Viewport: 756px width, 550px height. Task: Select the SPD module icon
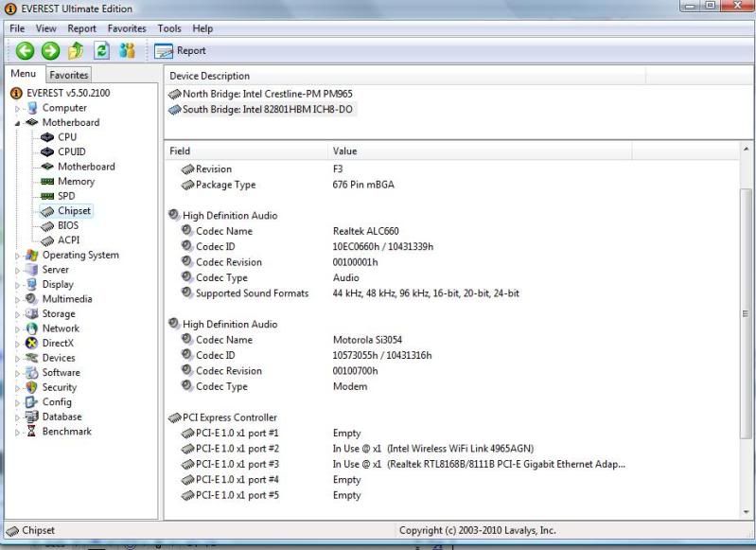(46, 196)
